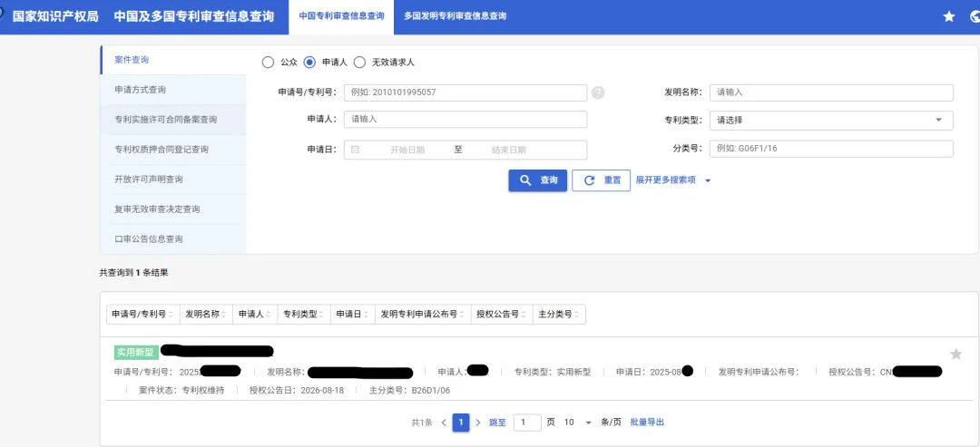Open 复审无效审查决定查询 in sidebar

173,209
